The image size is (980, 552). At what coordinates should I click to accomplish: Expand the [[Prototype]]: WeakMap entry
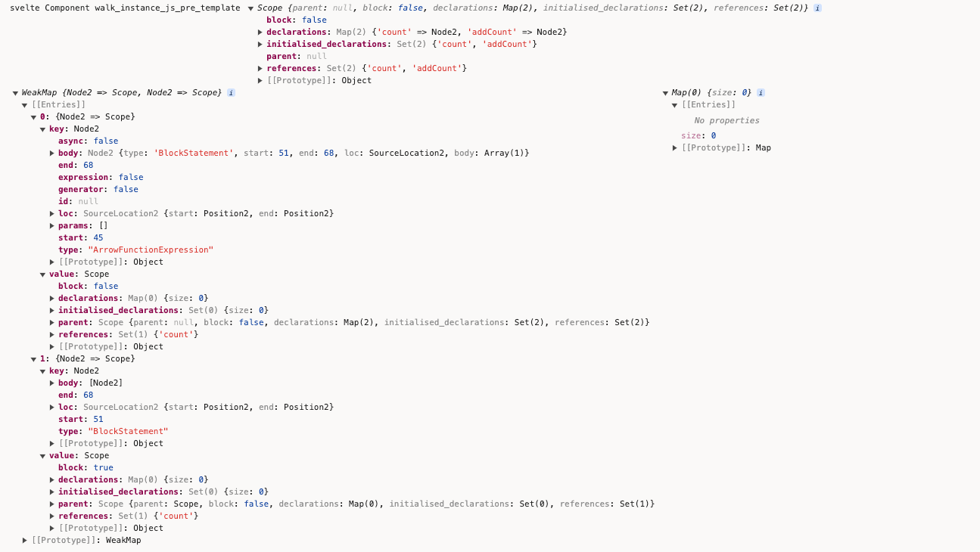[x=25, y=540]
